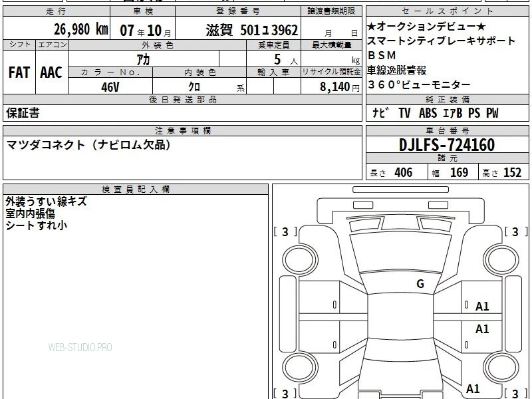Click the width value 169
This screenshot has height=399, width=532.
click(459, 172)
